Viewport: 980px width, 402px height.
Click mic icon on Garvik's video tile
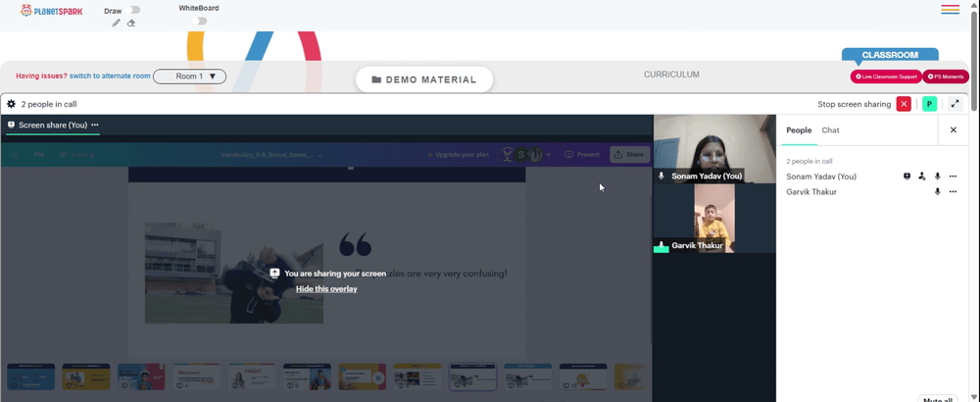tap(661, 246)
